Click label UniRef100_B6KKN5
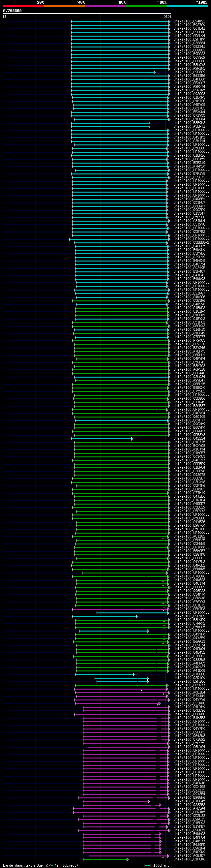Image resolution: width=211 pixels, height=868 pixels. (189, 569)
